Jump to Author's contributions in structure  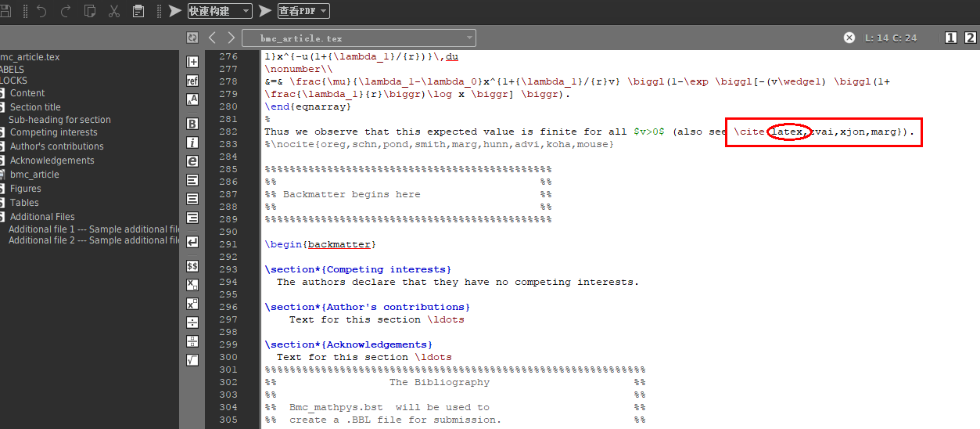(56, 146)
